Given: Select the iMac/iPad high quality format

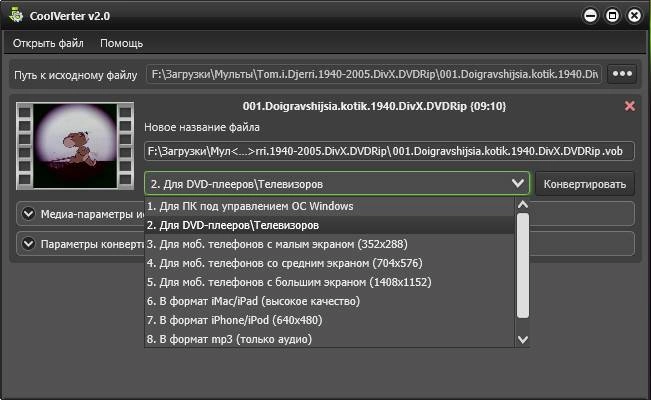Looking at the screenshot, I should click(x=329, y=301).
